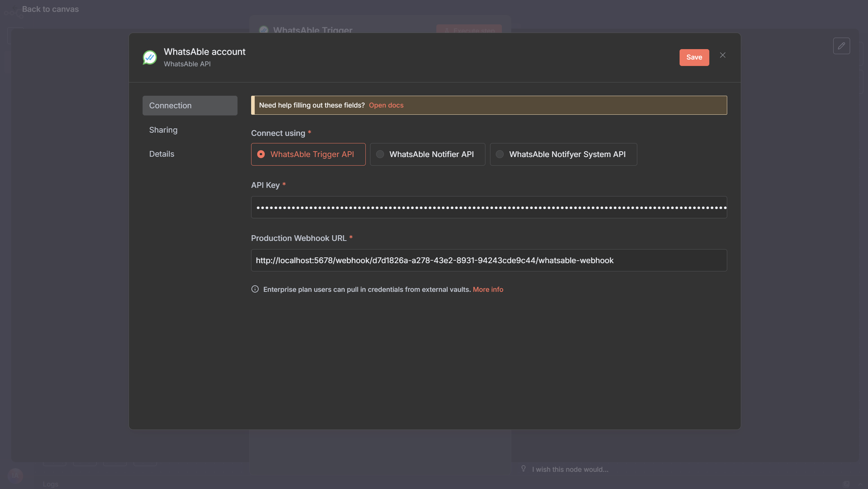
Task: Click the pencil edit icon at the top right
Action: (841, 46)
